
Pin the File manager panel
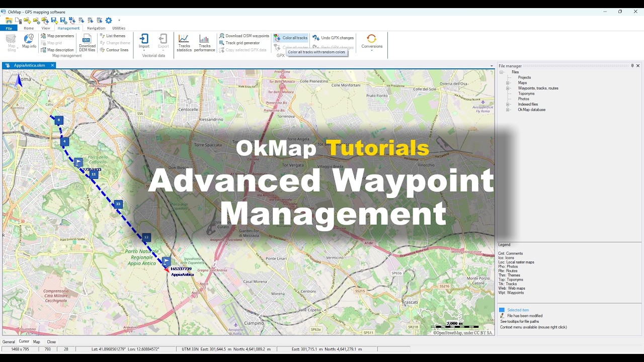(632, 66)
